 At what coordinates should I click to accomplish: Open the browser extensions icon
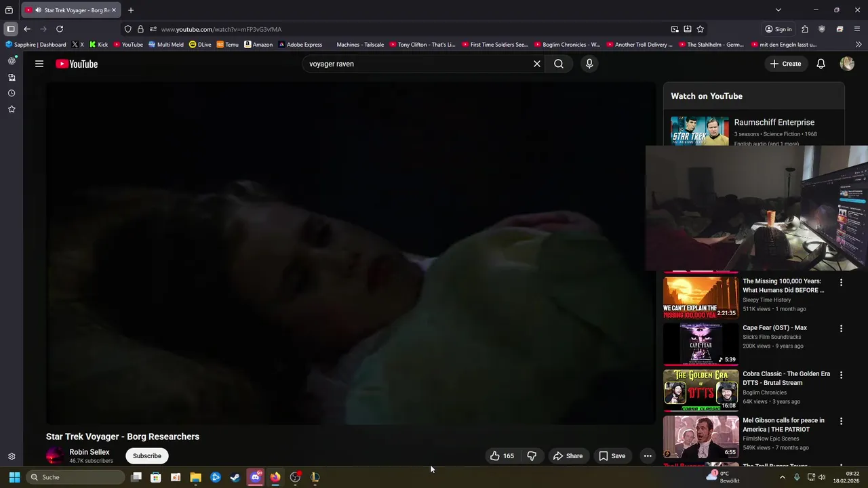pos(805,29)
